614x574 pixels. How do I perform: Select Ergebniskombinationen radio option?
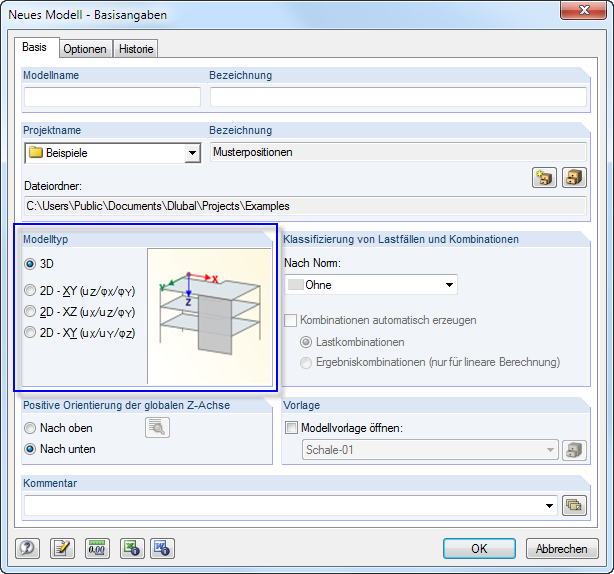click(x=306, y=363)
